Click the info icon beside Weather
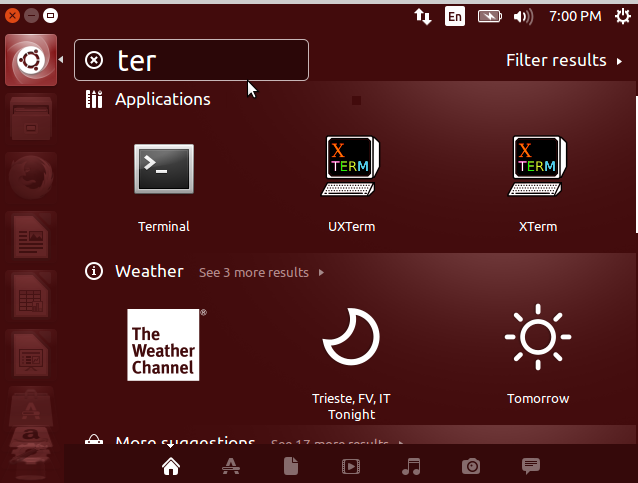The width and height of the screenshot is (638, 483). [x=94, y=271]
